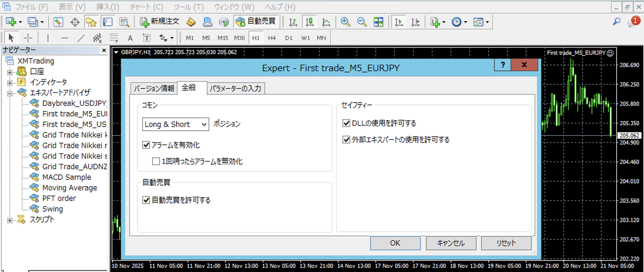Select the trendline drawing tool
Viewport: 644px width, 272px height.
[x=81, y=38]
